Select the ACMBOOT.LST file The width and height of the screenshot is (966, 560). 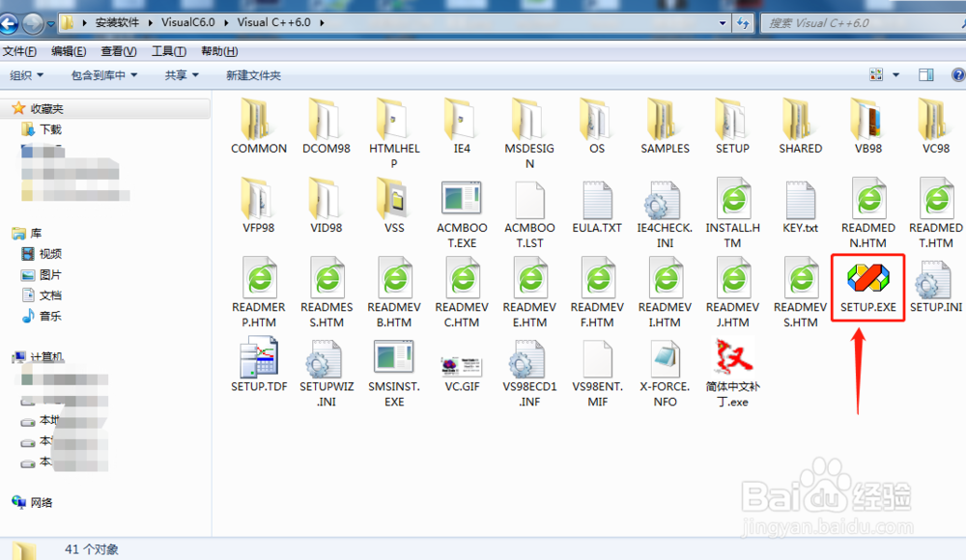[529, 213]
